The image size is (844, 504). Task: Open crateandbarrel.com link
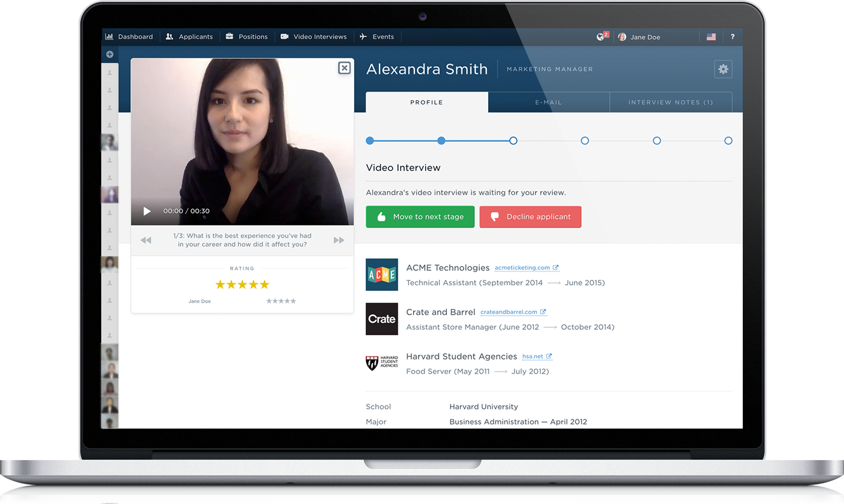[513, 313]
